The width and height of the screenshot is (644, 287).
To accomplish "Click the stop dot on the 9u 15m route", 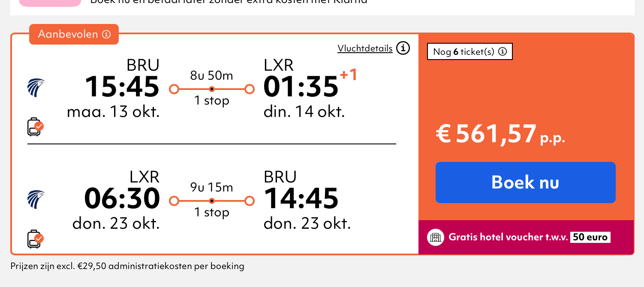I will (x=212, y=201).
